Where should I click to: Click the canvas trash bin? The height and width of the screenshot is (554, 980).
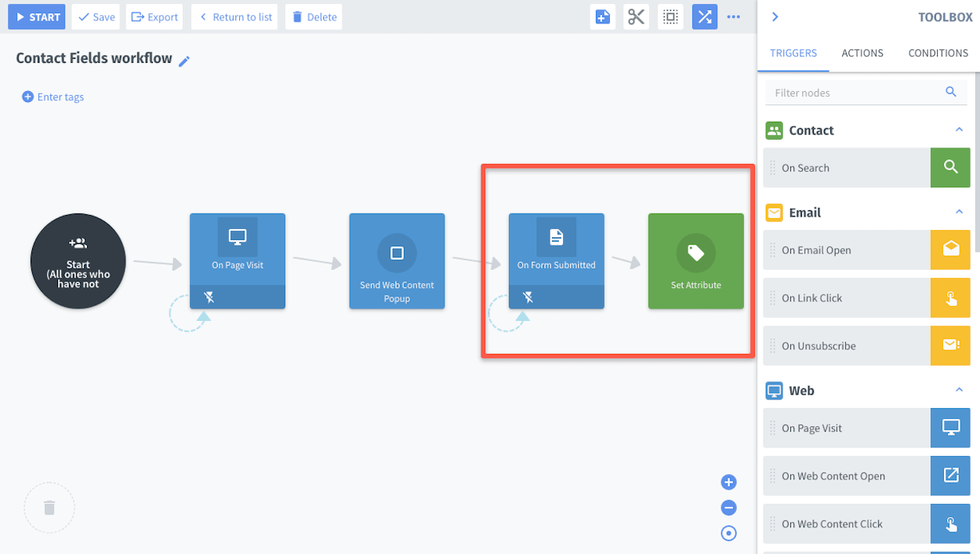[x=49, y=508]
